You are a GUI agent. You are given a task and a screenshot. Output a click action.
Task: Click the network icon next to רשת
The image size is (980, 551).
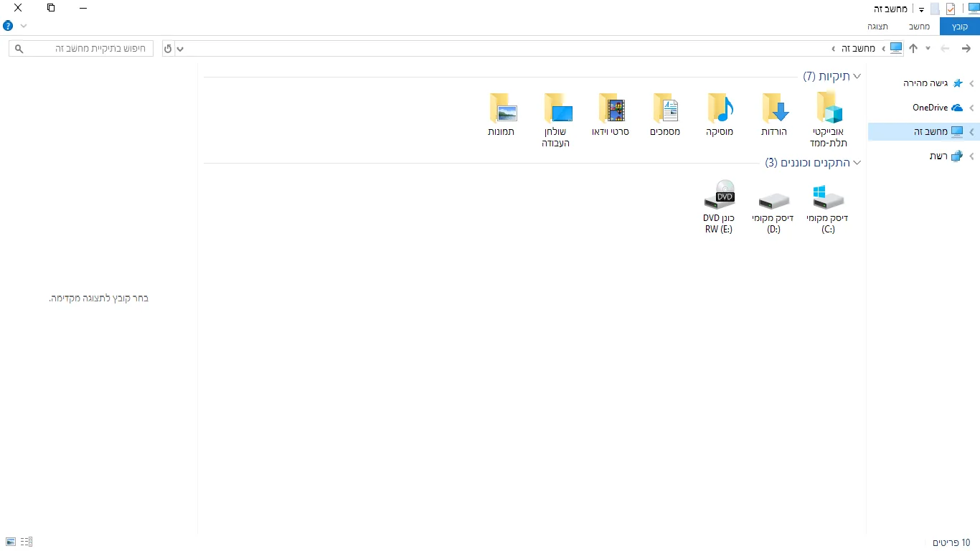[957, 156]
